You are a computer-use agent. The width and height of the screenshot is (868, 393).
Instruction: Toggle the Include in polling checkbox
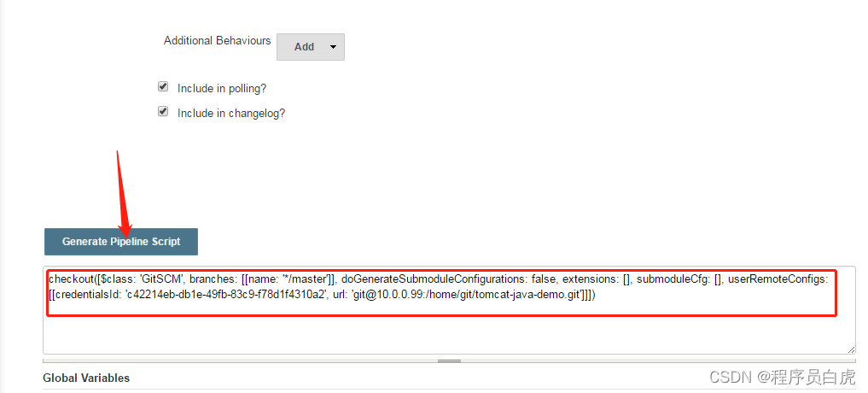click(x=163, y=86)
